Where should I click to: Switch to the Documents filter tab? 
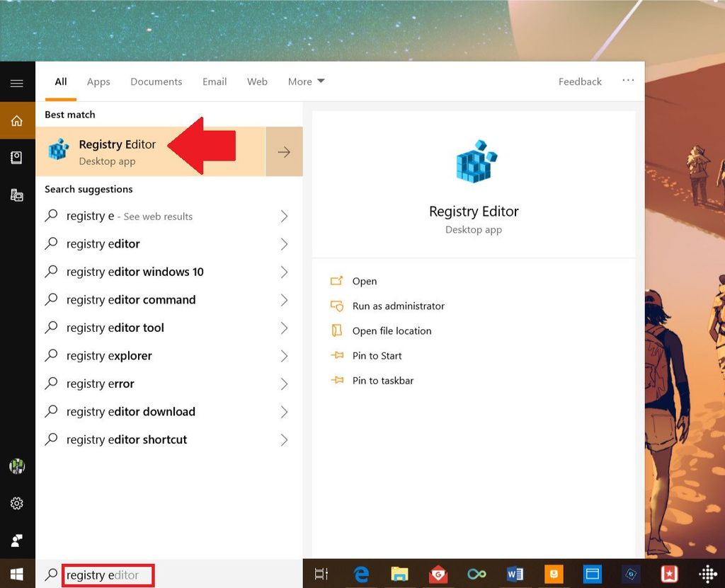[x=156, y=81]
